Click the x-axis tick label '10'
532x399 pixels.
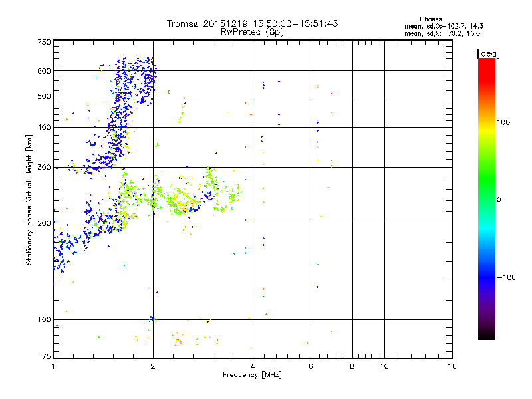pyautogui.click(x=384, y=366)
